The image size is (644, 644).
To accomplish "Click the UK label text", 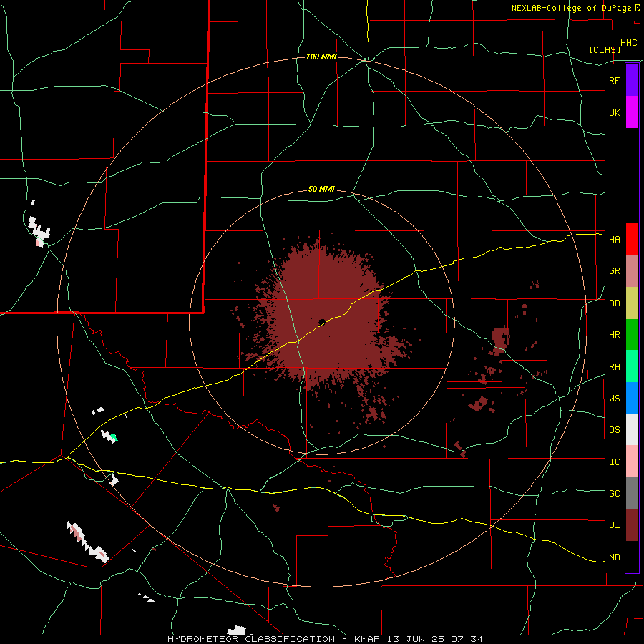I will [x=614, y=112].
